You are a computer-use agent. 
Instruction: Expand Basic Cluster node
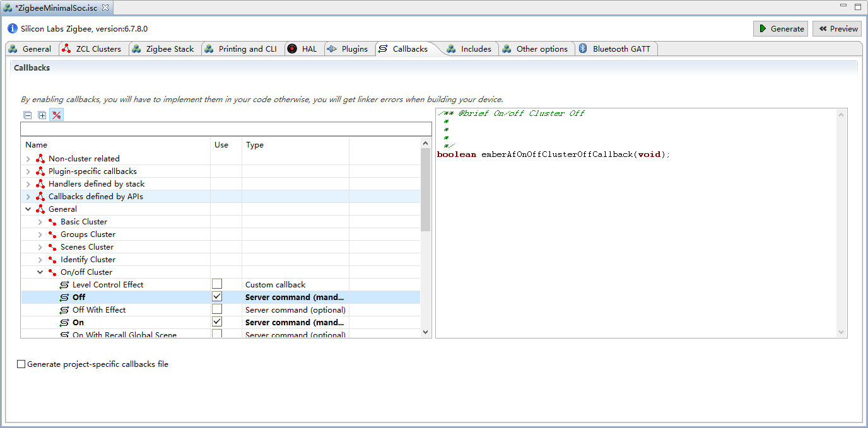[40, 222]
